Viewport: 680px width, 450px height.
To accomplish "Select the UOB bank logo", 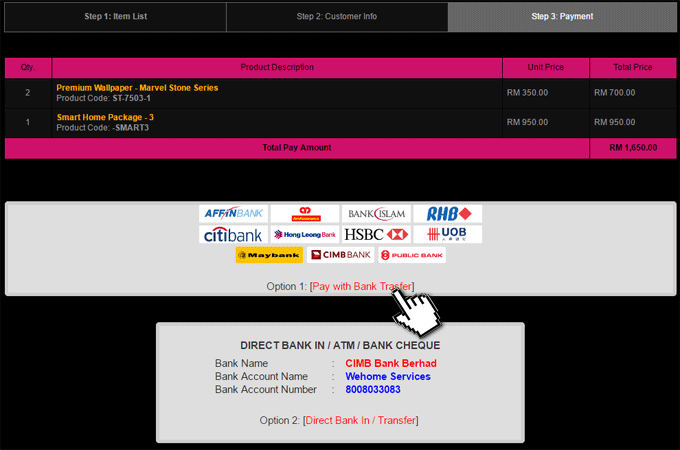I will click(x=447, y=235).
